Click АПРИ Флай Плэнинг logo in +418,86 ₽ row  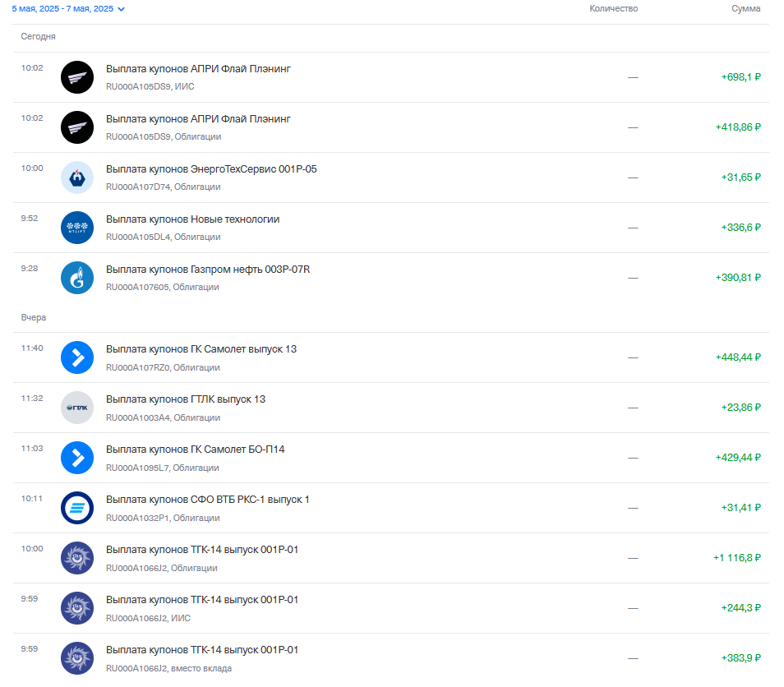pyautogui.click(x=77, y=127)
